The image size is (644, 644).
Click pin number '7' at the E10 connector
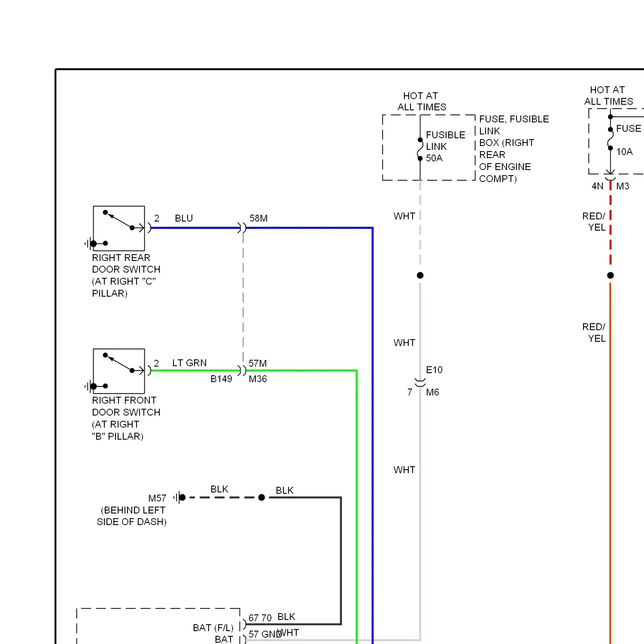pyautogui.click(x=410, y=392)
